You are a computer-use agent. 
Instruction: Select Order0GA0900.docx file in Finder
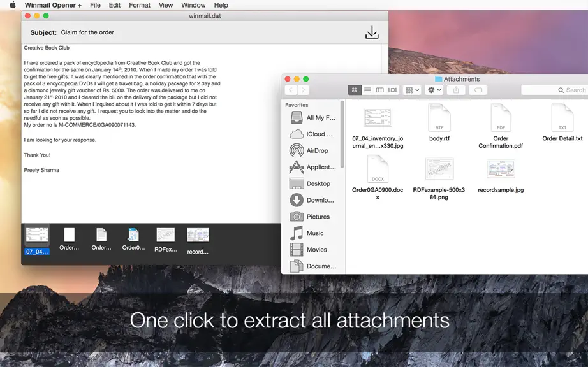(x=378, y=178)
